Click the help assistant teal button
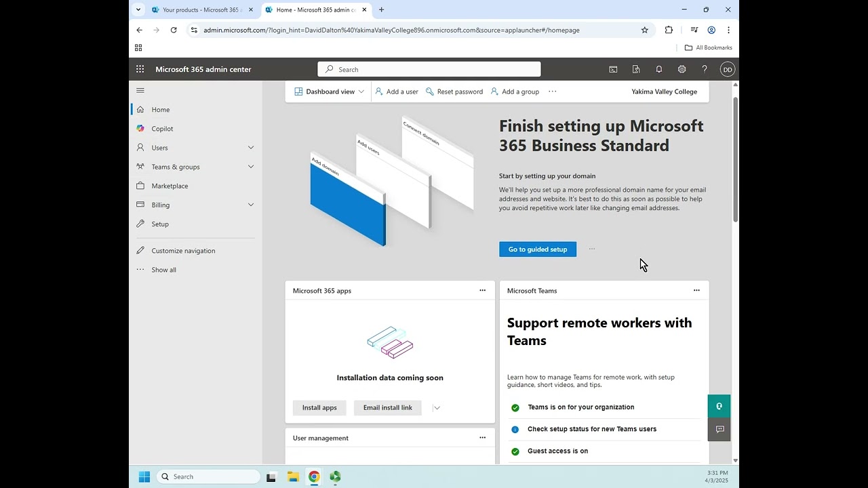Screen dimensions: 868x488 719,406
